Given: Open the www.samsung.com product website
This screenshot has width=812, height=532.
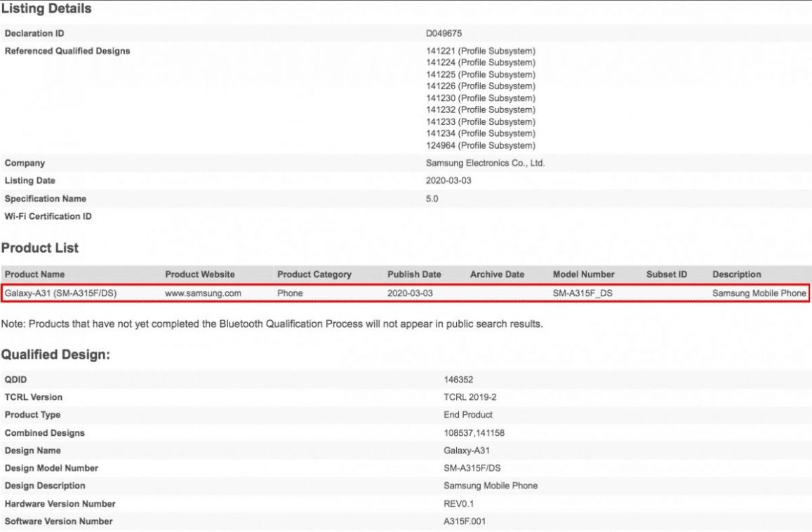Looking at the screenshot, I should pyautogui.click(x=203, y=293).
